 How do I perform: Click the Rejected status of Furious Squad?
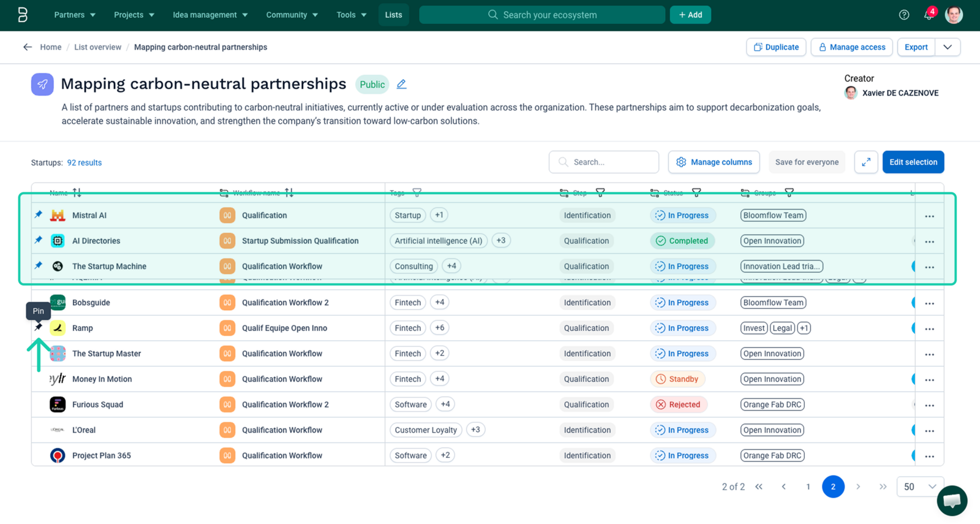tap(679, 404)
